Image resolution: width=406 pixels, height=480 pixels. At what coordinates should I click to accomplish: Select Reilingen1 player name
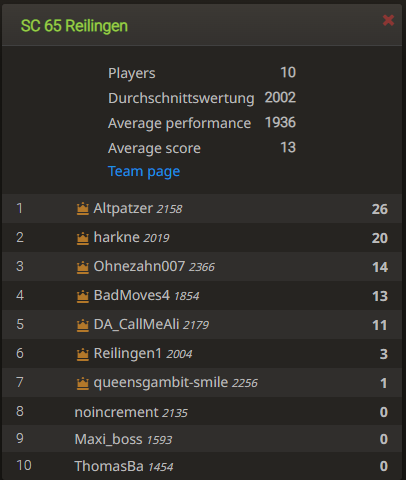pos(128,353)
